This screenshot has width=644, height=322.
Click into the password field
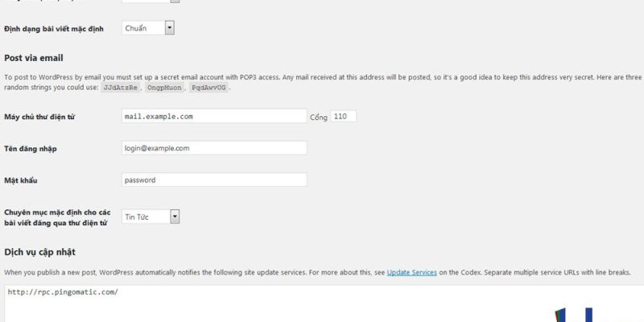(213, 180)
